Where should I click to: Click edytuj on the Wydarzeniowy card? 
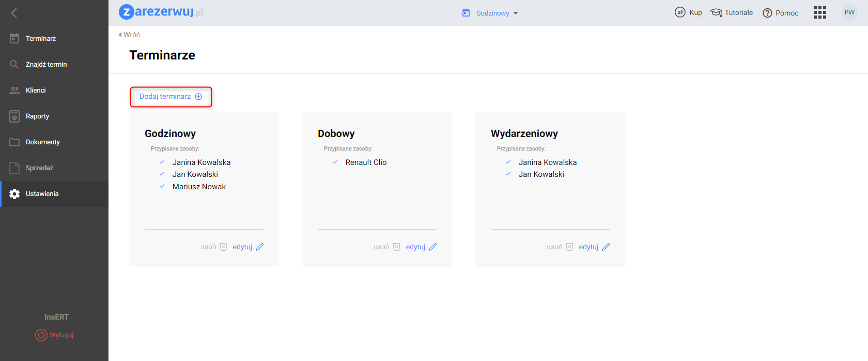pos(588,247)
